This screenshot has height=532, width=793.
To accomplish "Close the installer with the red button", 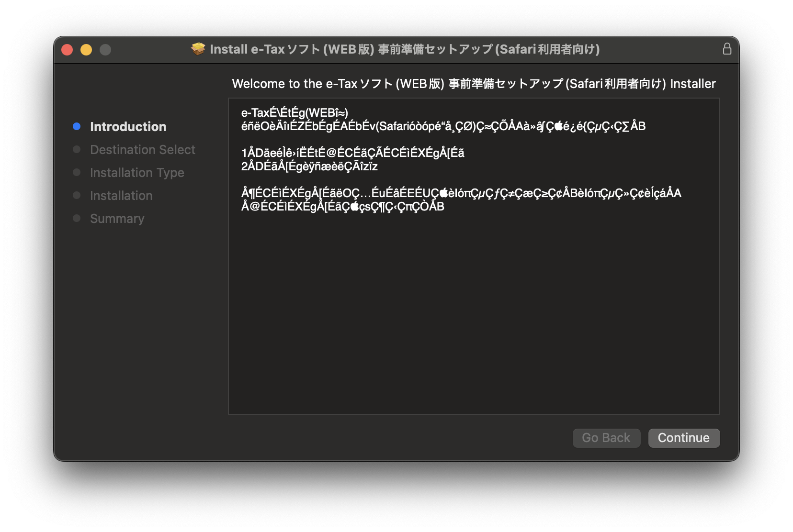I will (67, 50).
